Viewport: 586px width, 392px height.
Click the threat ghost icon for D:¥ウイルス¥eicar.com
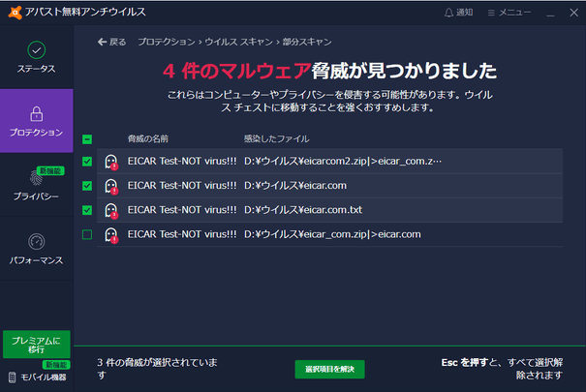(111, 186)
